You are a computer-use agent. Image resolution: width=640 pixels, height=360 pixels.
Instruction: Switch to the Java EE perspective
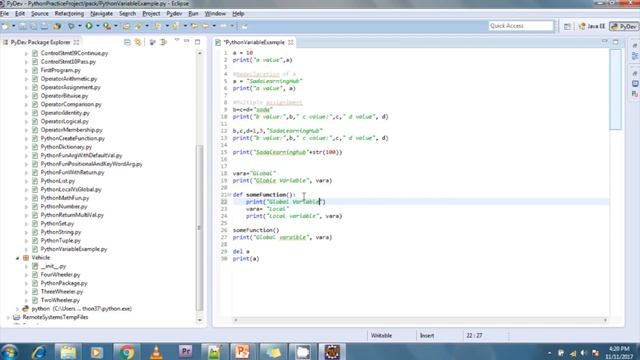[592, 26]
